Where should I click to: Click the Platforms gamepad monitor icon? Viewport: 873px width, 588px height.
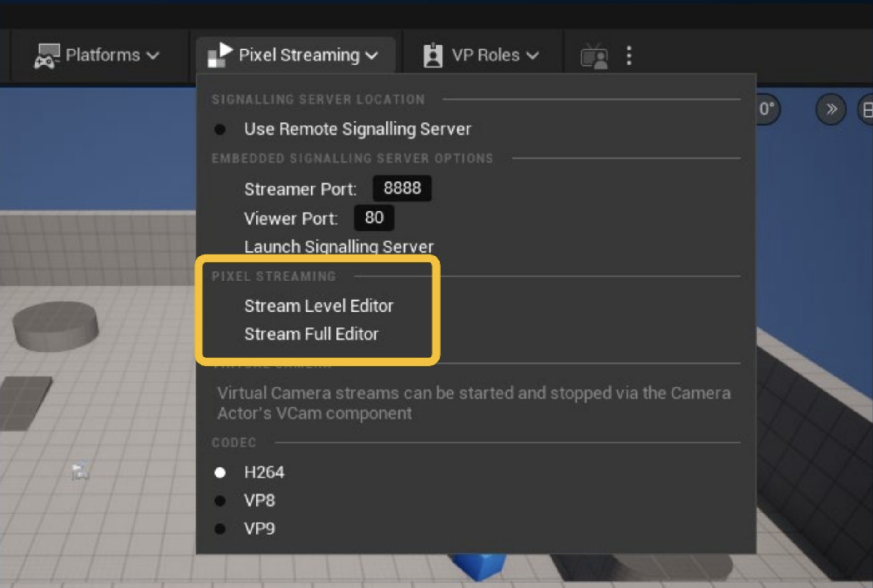[x=47, y=56]
